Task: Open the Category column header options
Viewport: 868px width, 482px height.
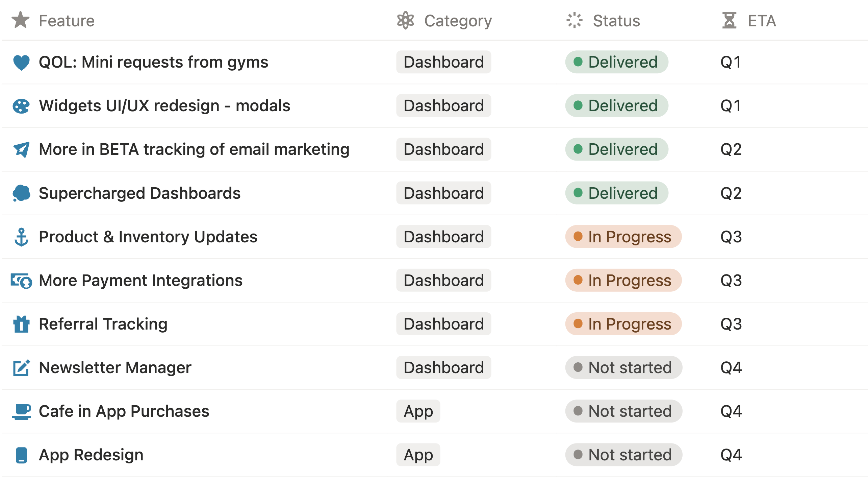Action: [x=444, y=21]
